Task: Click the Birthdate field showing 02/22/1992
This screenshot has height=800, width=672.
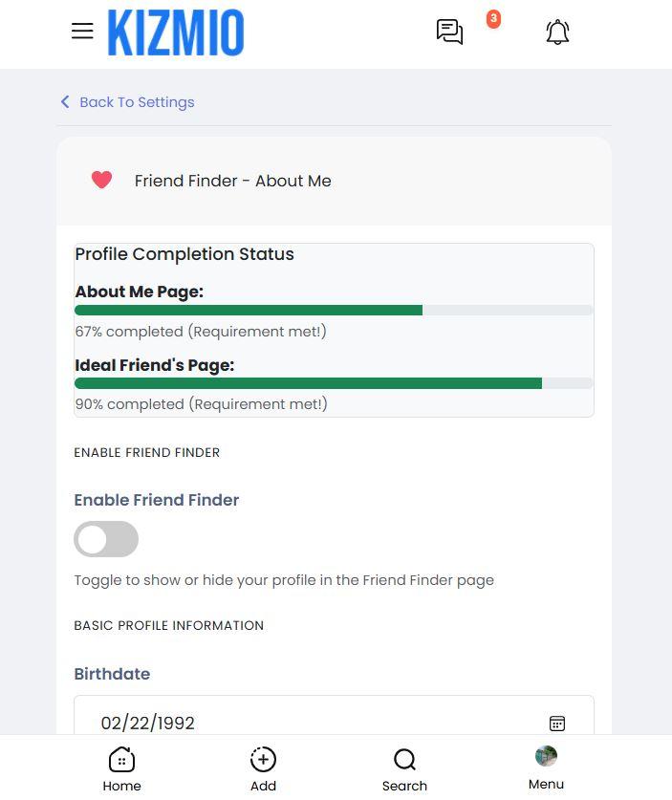Action: [334, 715]
